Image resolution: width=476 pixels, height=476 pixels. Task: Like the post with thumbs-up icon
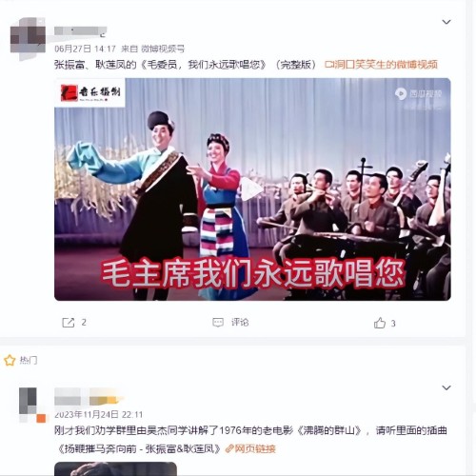point(380,323)
